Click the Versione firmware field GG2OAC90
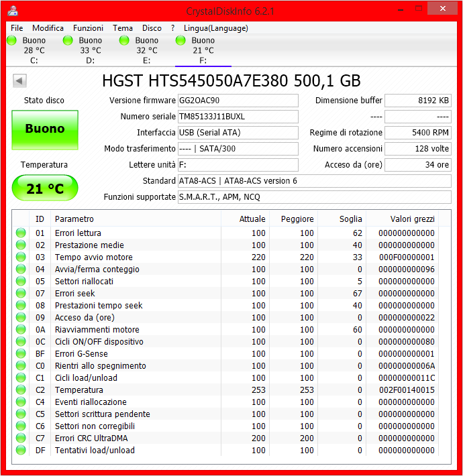The image size is (463, 476). (238, 101)
